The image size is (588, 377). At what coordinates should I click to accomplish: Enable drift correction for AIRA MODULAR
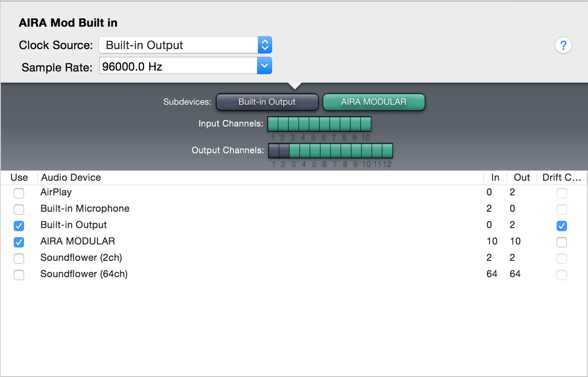(561, 242)
